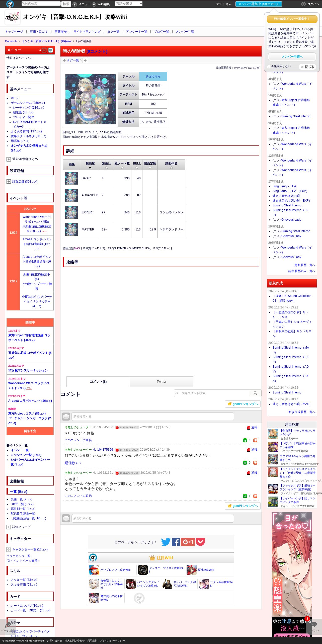This screenshot has width=322, height=644.
Task: Open the 更新履歴一覧へ link
Action: (305, 265)
